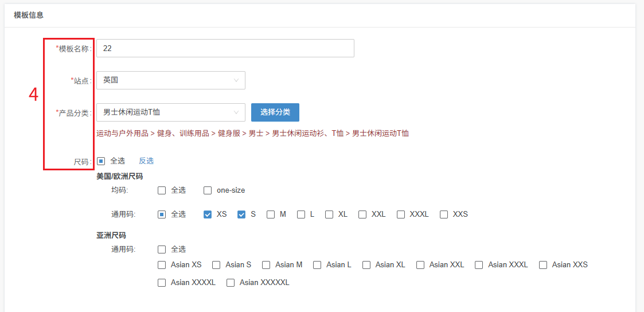The height and width of the screenshot is (312, 644).
Task: Select the Asian XS checkbox
Action: (x=162, y=265)
